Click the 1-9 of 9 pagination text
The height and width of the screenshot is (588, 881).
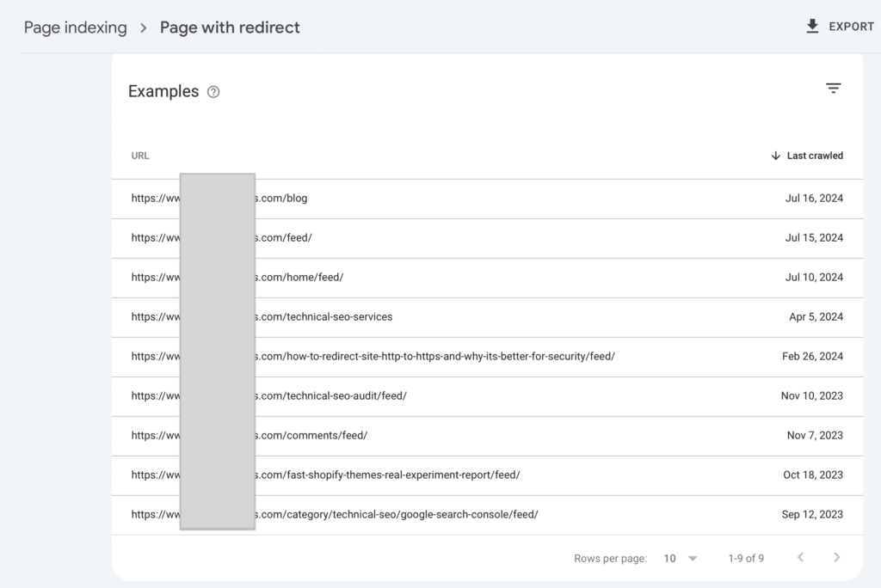pos(746,558)
